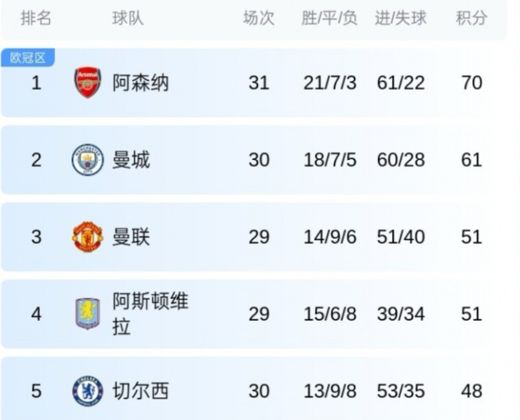
Task: Click the 球队 column header
Action: click(x=128, y=18)
